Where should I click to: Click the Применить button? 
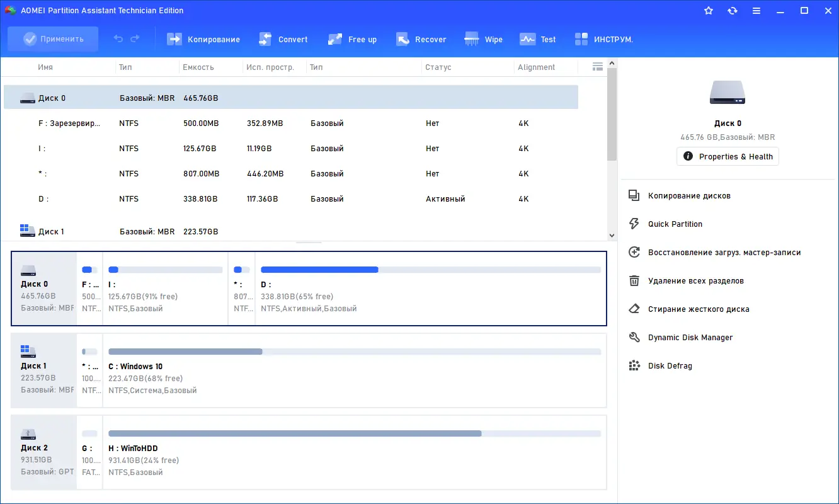(53, 38)
